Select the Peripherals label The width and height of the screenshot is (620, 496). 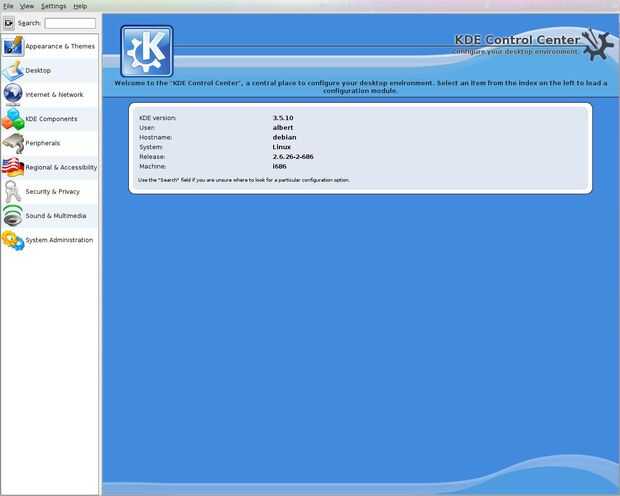tap(43, 143)
